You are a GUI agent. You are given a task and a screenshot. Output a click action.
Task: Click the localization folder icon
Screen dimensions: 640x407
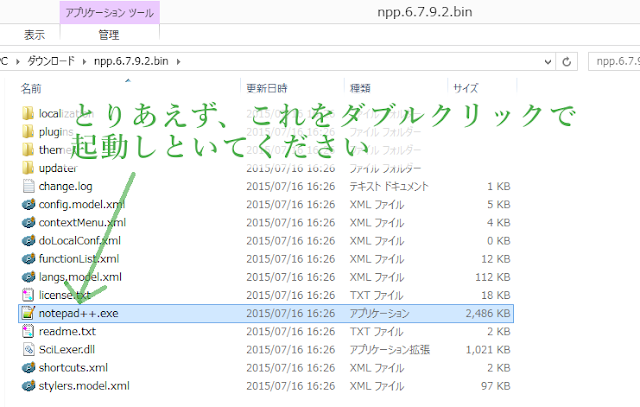pos(28,113)
